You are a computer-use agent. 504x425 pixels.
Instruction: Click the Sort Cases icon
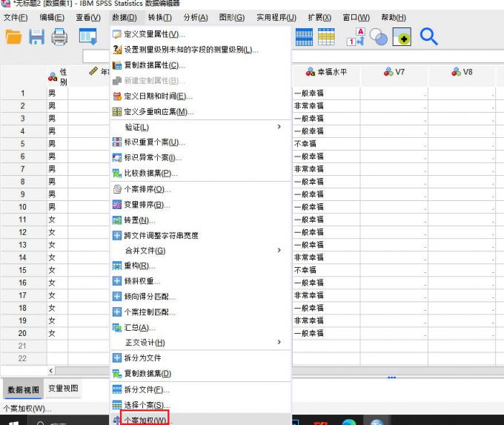pos(117,189)
